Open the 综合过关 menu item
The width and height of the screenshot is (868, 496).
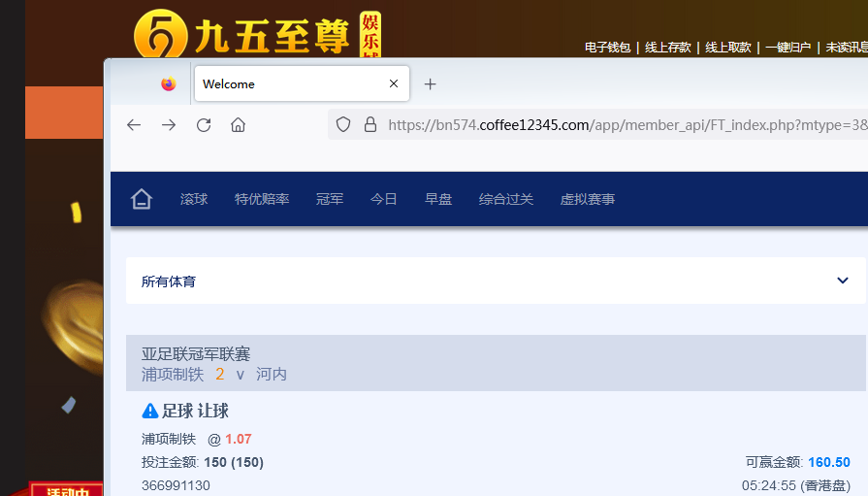pos(506,199)
